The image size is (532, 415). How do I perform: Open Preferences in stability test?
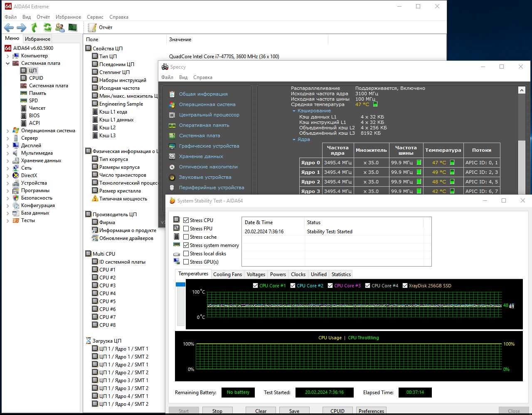coord(371,411)
